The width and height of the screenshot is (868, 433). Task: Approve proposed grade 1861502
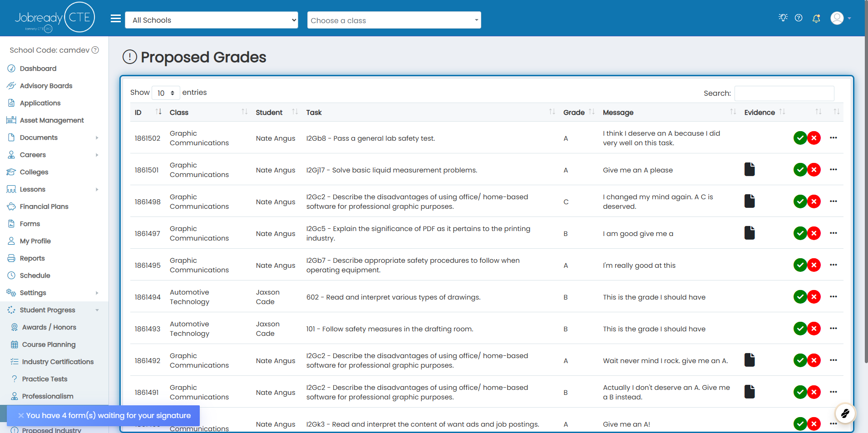[x=800, y=138]
